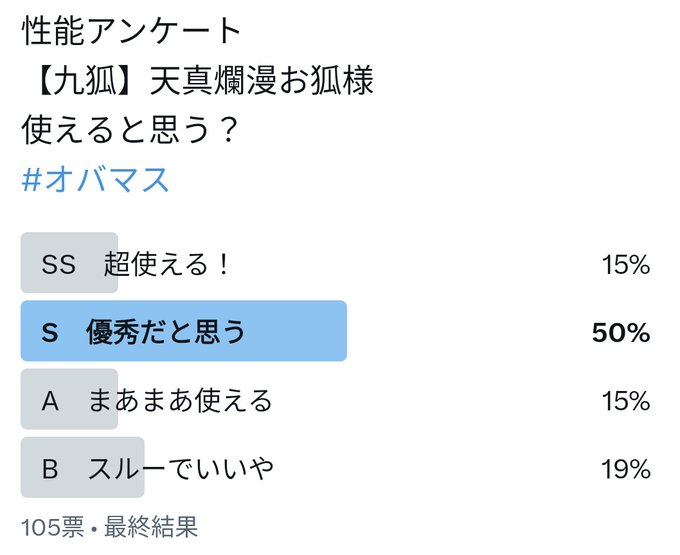Image resolution: width=680 pixels, height=555 pixels.
Task: Click the 使えると思う？ question line
Action: tap(130, 130)
